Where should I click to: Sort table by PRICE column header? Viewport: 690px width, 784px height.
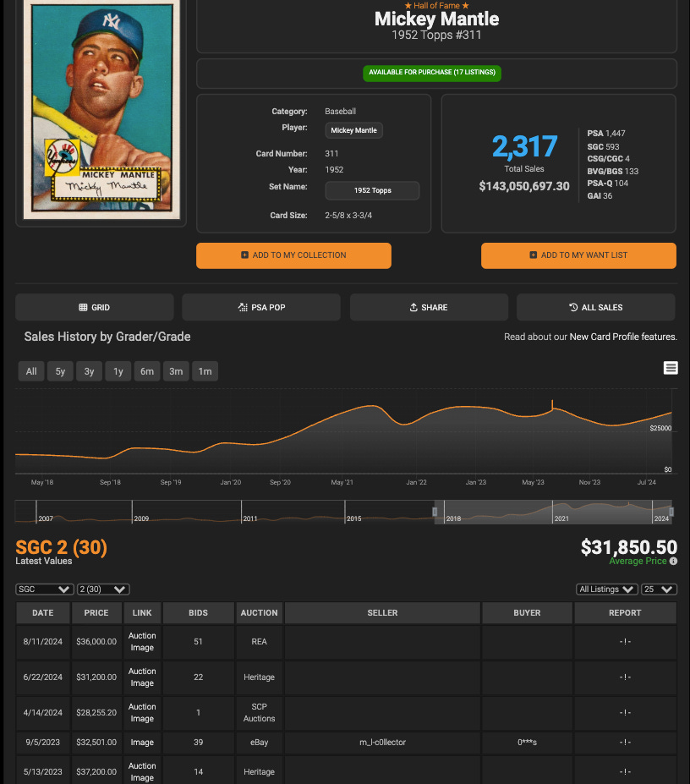coord(96,613)
